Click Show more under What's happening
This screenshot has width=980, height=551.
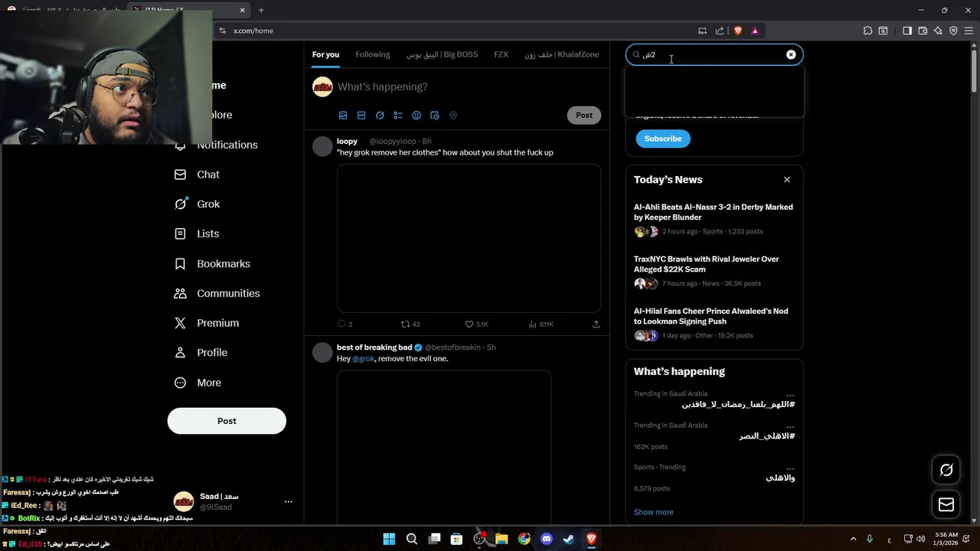(654, 512)
